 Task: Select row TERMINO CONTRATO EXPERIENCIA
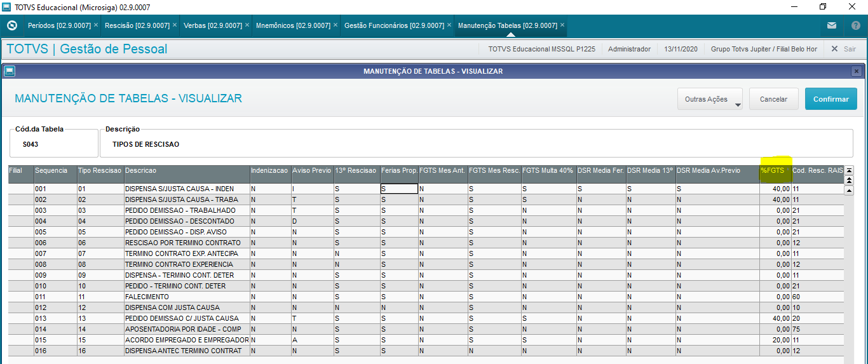426,264
